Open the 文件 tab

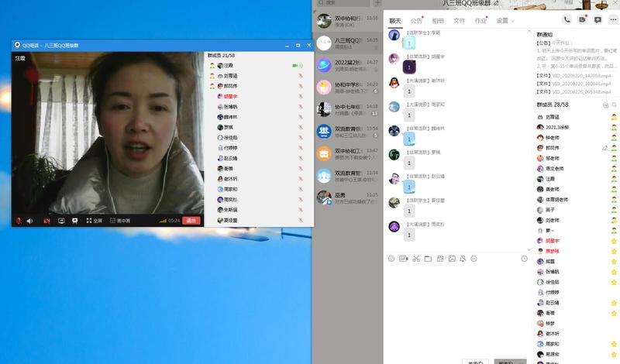[x=459, y=21]
